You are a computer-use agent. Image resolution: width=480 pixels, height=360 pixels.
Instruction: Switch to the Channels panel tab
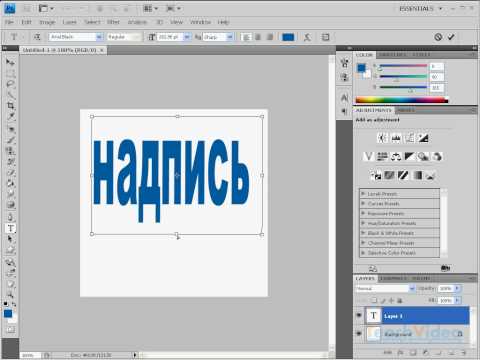tap(393, 278)
